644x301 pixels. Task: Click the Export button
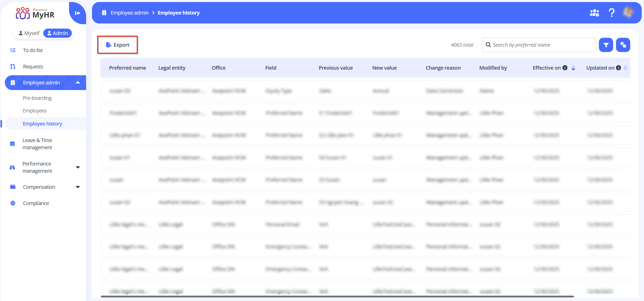coord(118,45)
